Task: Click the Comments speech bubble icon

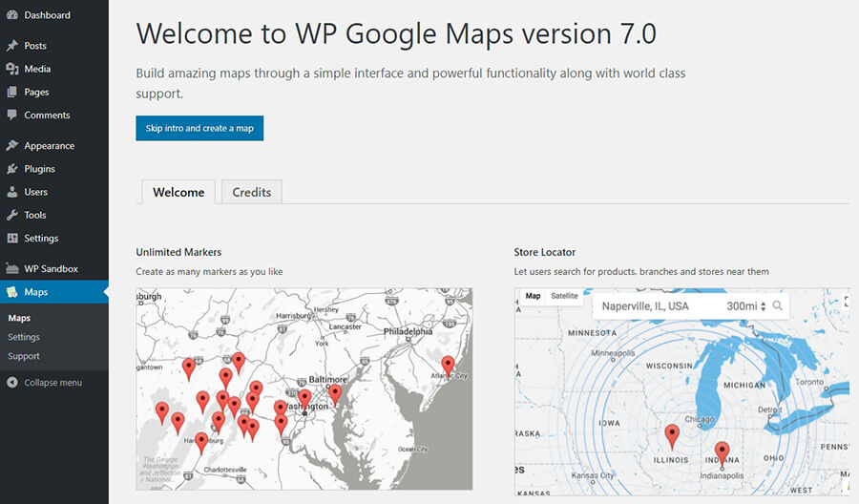Action: (x=12, y=115)
